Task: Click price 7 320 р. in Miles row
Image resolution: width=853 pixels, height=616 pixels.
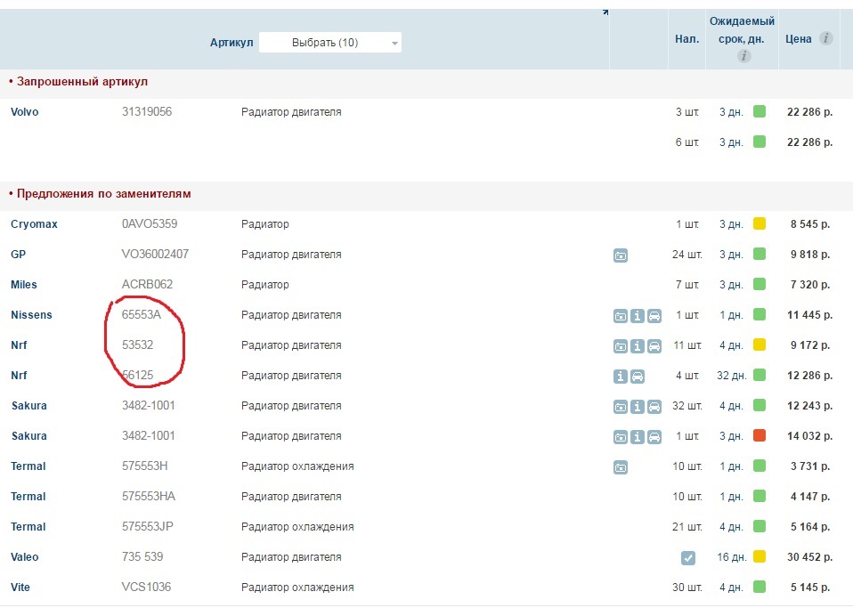Action: [810, 284]
